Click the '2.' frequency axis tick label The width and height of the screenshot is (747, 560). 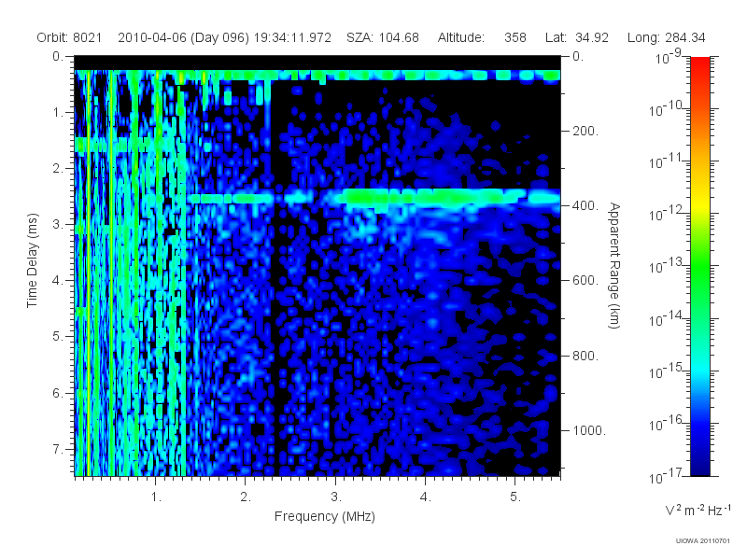pyautogui.click(x=246, y=497)
